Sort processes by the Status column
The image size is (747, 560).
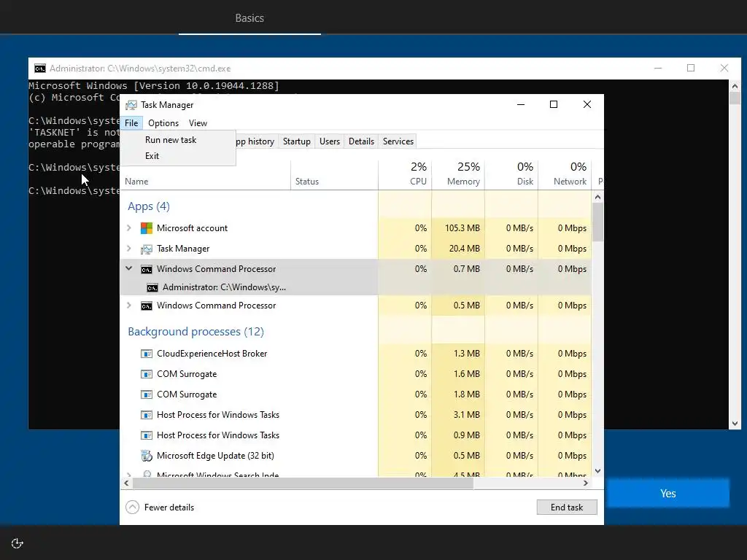[334, 175]
